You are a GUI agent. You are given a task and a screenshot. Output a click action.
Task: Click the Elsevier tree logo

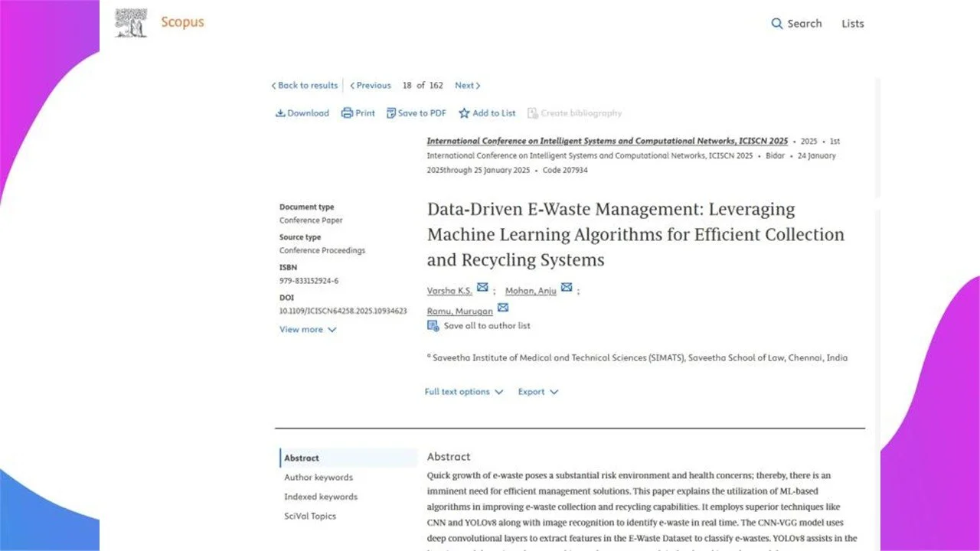pos(131,23)
